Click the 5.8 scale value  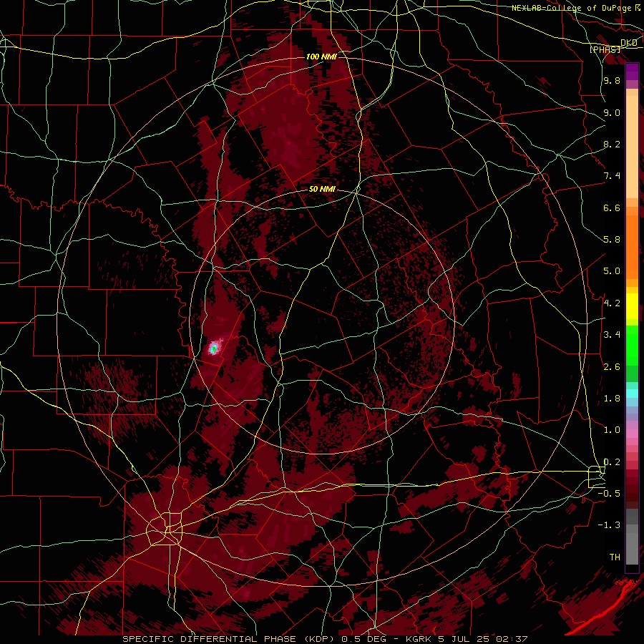pos(612,240)
